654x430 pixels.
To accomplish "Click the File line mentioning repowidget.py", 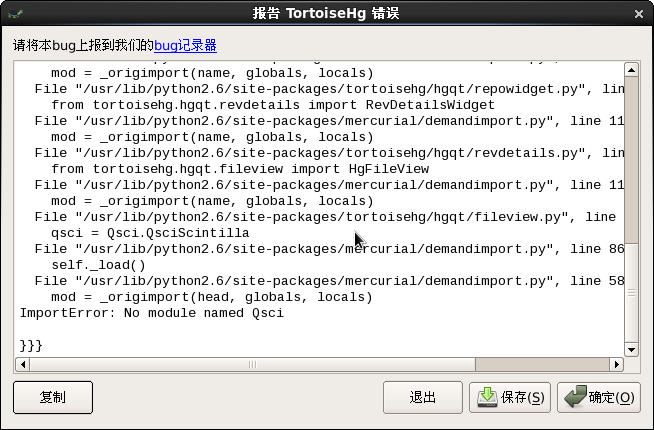I will 330,89.
